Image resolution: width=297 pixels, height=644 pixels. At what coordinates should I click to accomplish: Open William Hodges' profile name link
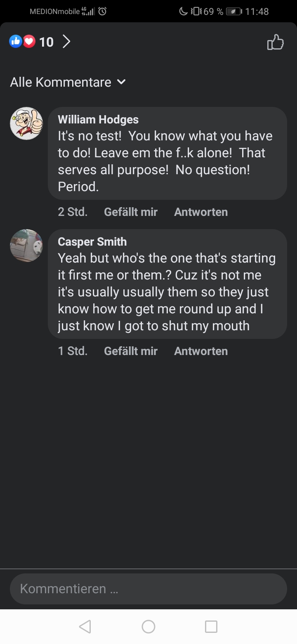point(98,120)
